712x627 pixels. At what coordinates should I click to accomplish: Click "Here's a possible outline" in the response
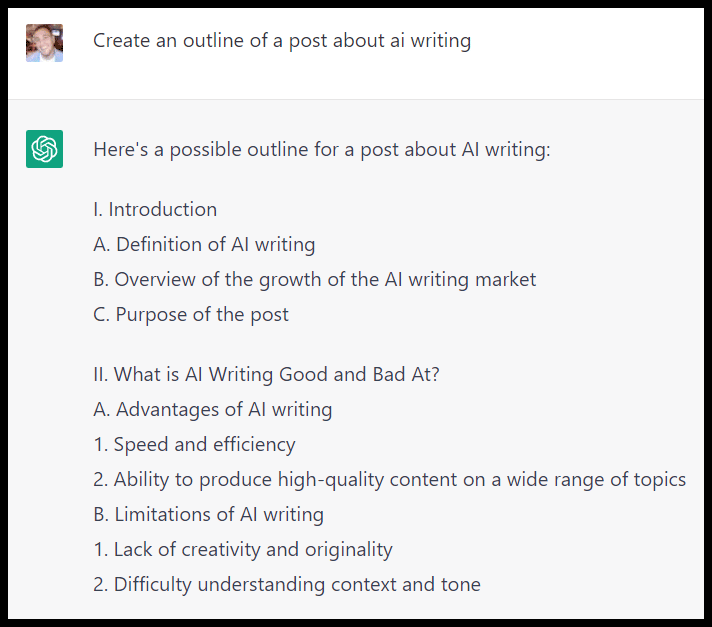[200, 149]
